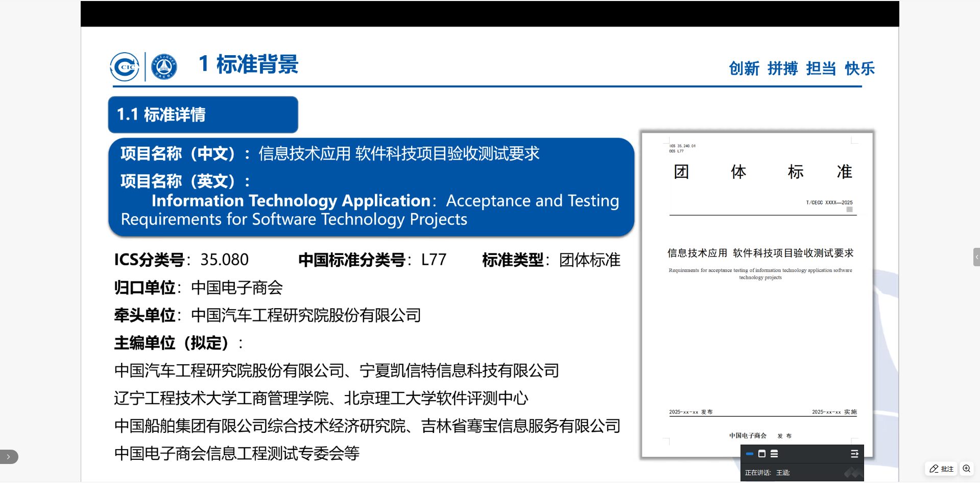Expand the right sidebar chevron handle
This screenshot has height=488, width=980.
976,257
